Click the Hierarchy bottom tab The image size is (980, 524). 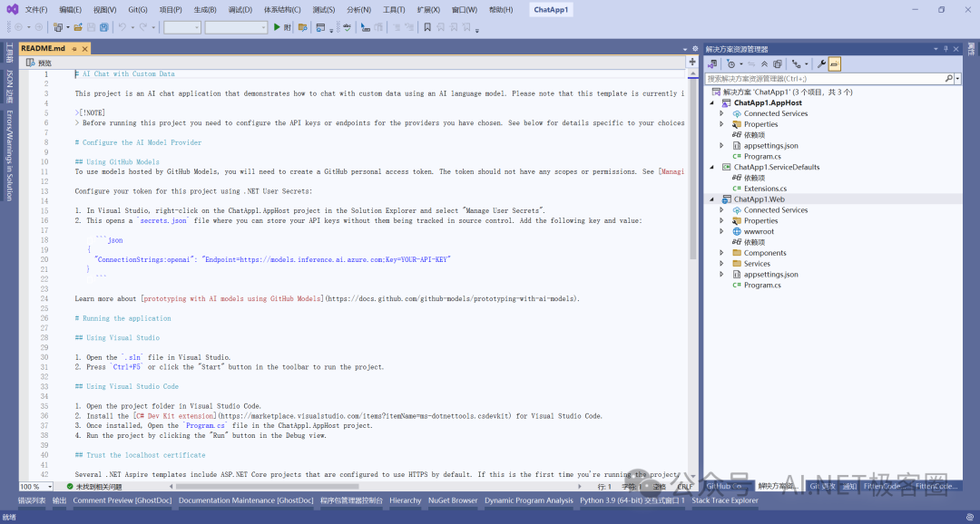pos(405,500)
